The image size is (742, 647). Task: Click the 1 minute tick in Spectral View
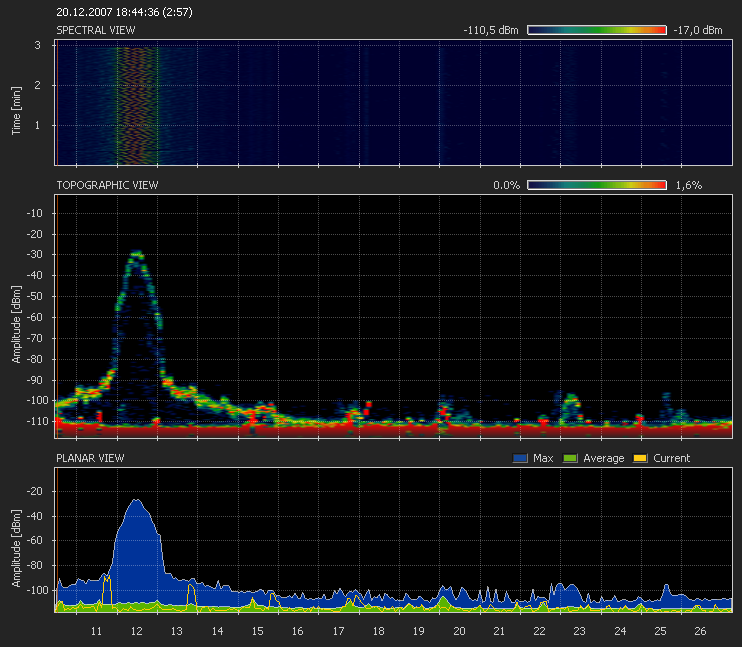[x=37, y=125]
